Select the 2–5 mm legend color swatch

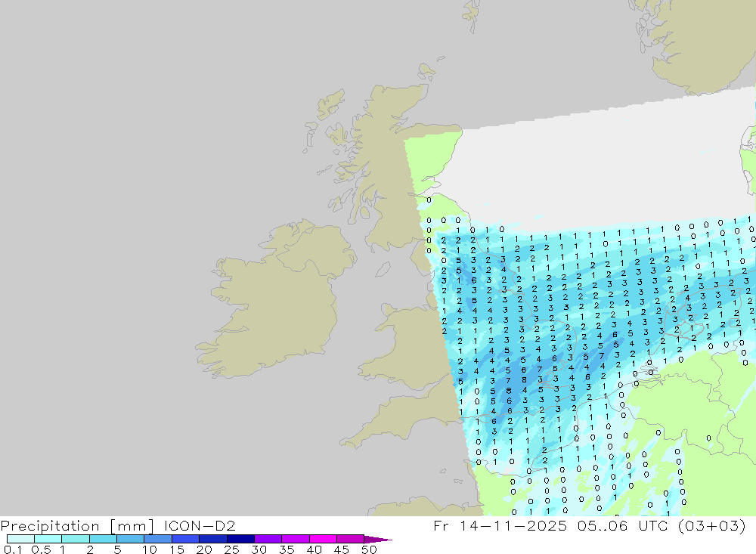coord(103,539)
